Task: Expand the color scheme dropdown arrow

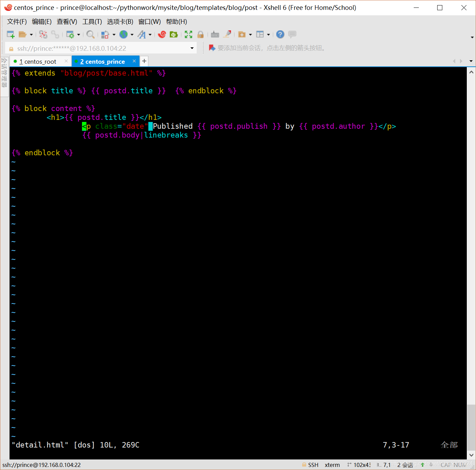Action: pyautogui.click(x=114, y=34)
